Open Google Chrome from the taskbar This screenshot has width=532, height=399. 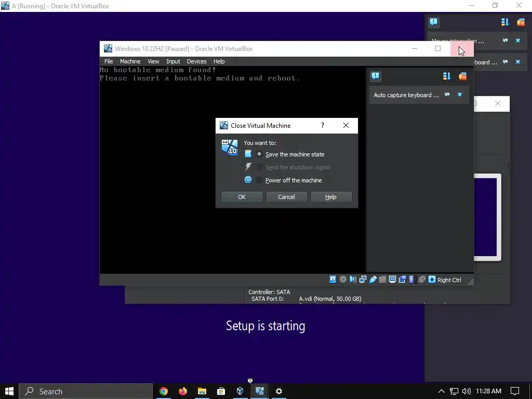click(x=164, y=391)
